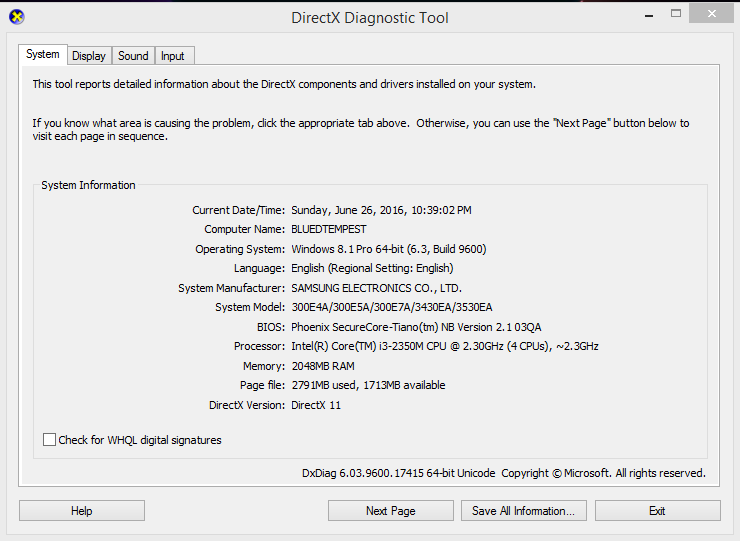The width and height of the screenshot is (740, 541).
Task: Select the System tab
Action: [x=43, y=54]
